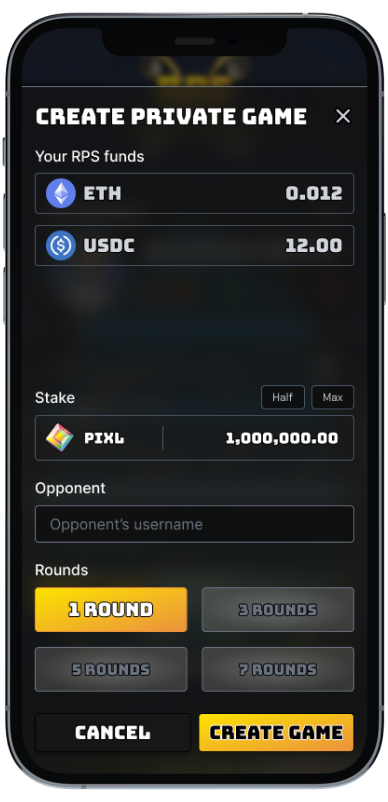388x802 pixels.
Task: Close the Create Private Game dialog
Action: click(x=343, y=117)
